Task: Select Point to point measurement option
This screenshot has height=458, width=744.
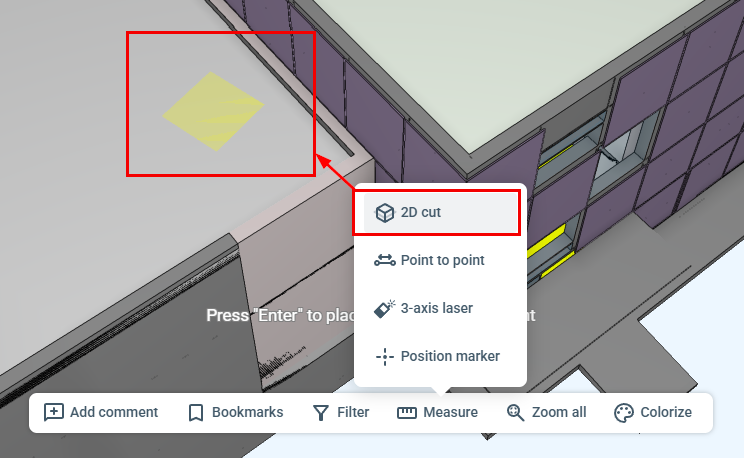Action: [x=440, y=261]
